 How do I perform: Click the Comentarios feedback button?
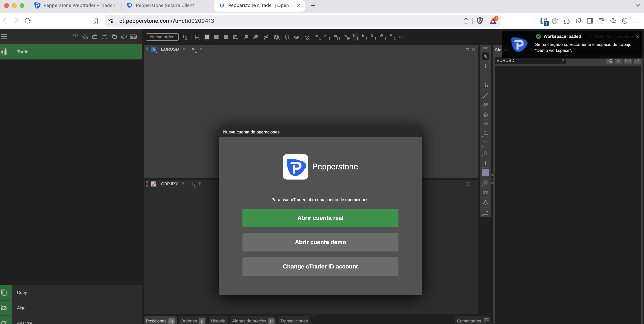click(473, 321)
